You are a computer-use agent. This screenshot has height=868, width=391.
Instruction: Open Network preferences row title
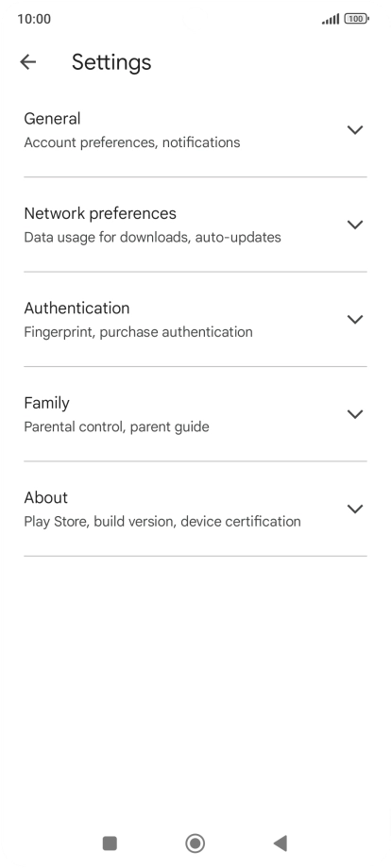pos(100,213)
